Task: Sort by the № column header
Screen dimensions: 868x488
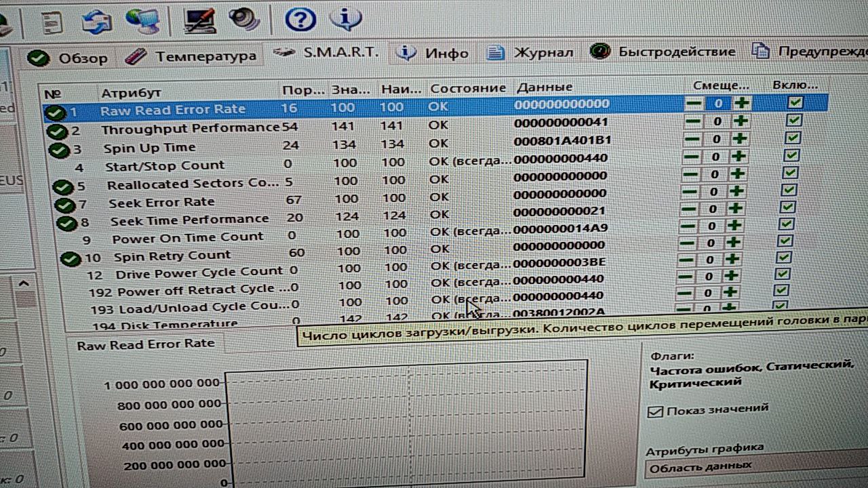Action: click(x=52, y=94)
